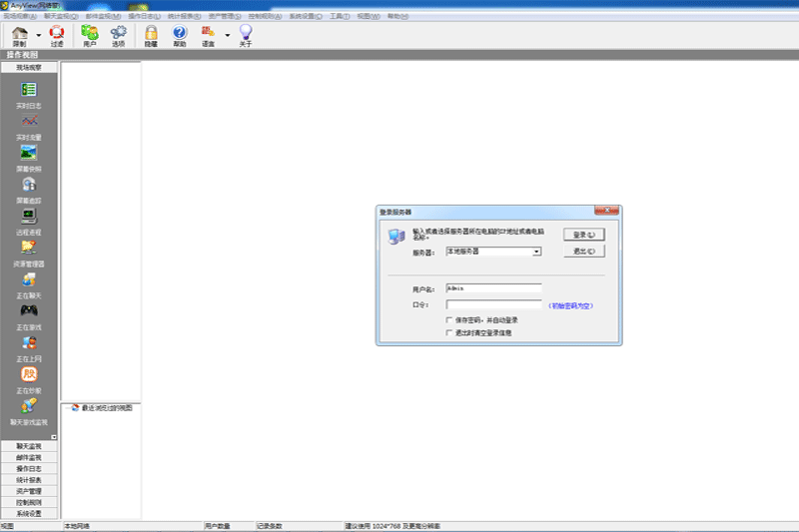The height and width of the screenshot is (532, 799).
Task: Open dropdown arrow beside 语言 toolbar button
Action: (x=227, y=36)
